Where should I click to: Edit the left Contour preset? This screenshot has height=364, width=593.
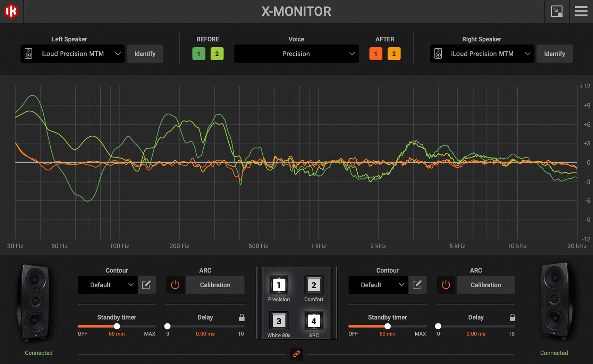coord(147,285)
